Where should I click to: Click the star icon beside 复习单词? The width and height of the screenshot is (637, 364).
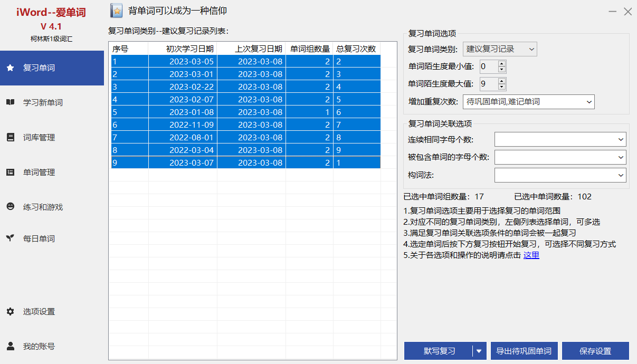pos(10,68)
